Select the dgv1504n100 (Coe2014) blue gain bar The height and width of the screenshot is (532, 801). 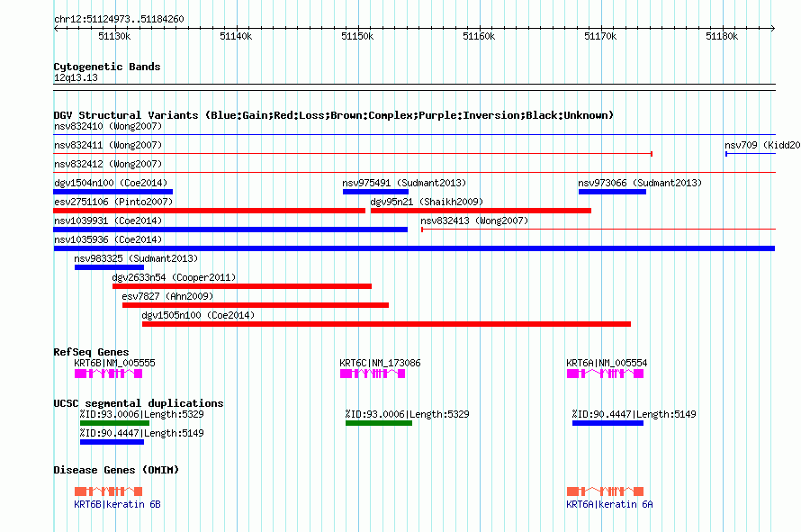(x=112, y=192)
